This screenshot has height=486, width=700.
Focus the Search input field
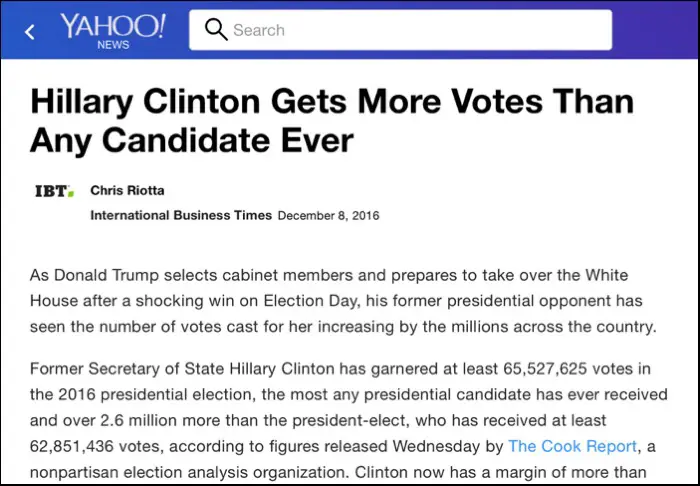pos(400,30)
